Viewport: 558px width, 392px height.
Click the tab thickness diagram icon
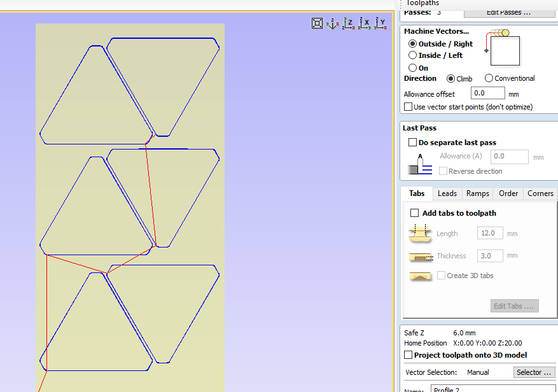coord(421,256)
